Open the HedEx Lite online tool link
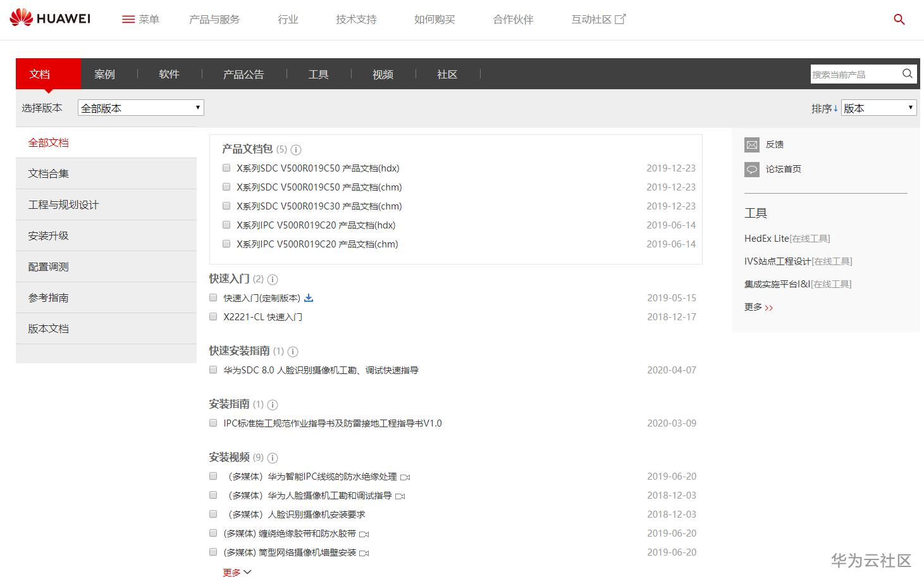 787,239
